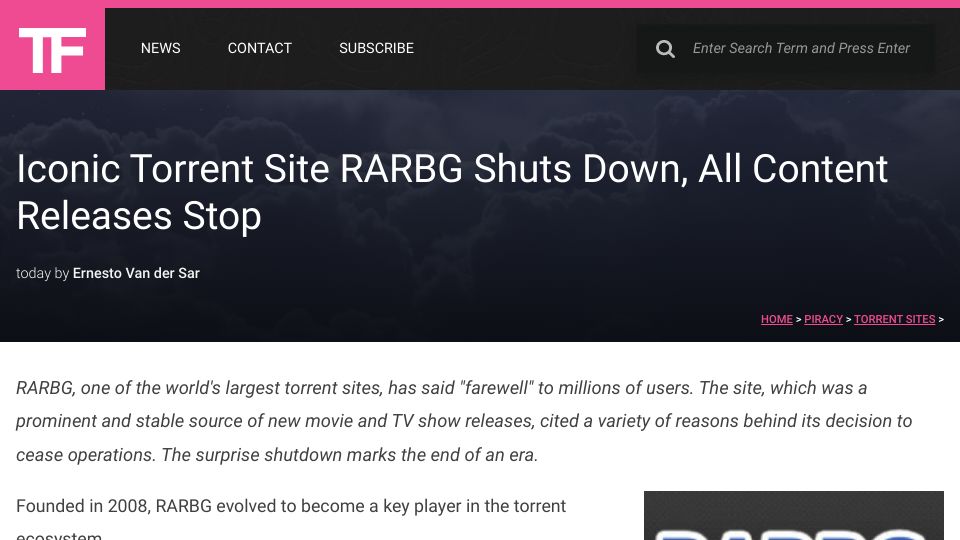Focus the search term input field
The width and height of the screenshot is (960, 540).
801,48
